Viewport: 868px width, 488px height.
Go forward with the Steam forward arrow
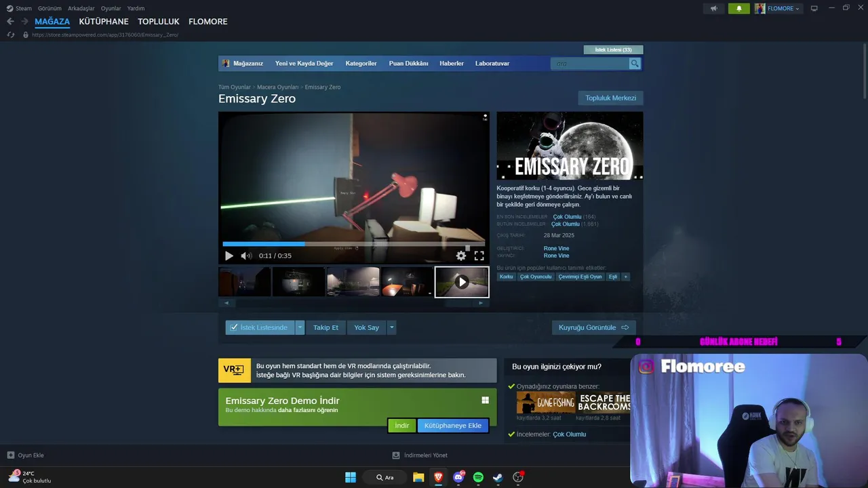tap(24, 22)
